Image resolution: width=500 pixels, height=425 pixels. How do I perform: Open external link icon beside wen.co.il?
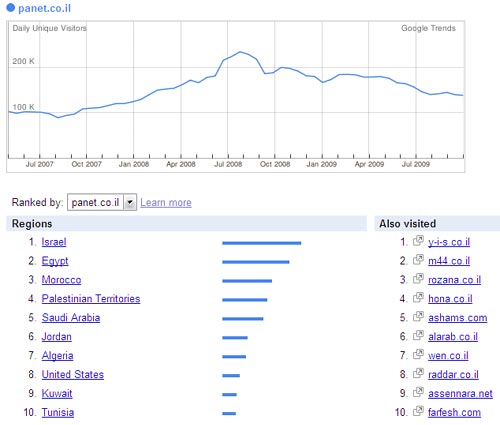pyautogui.click(x=418, y=354)
